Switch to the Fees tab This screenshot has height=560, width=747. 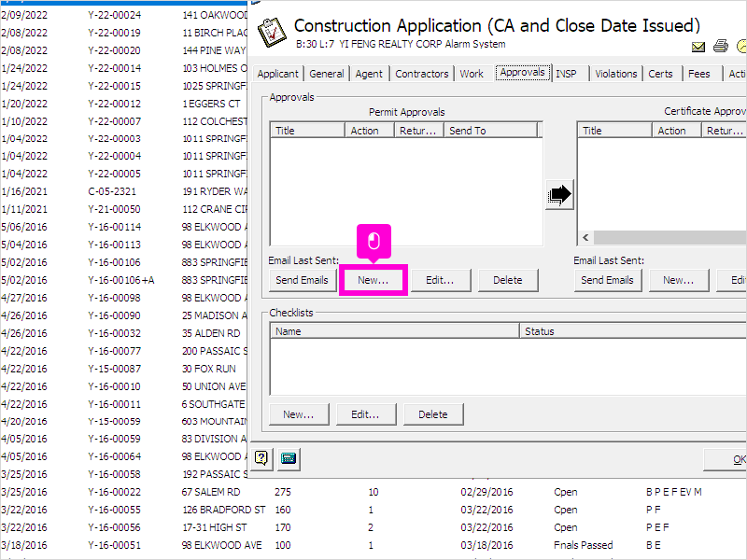click(698, 74)
